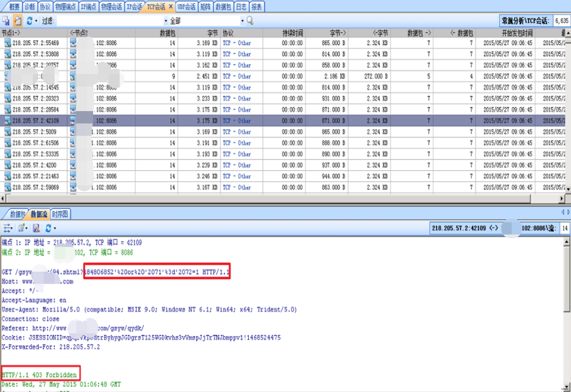Viewport: 571px width, 392px height.
Task: Click the first icon in the data stream toolbar
Action: (8, 228)
